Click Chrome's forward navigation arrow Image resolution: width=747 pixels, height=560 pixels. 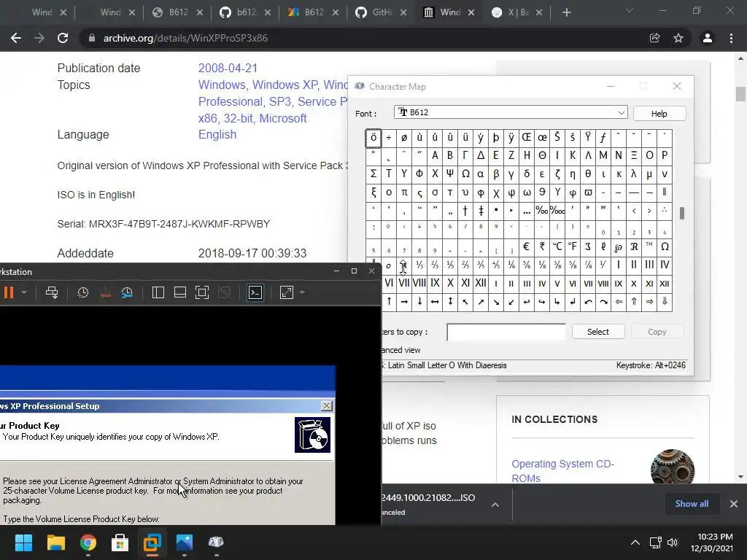point(39,38)
